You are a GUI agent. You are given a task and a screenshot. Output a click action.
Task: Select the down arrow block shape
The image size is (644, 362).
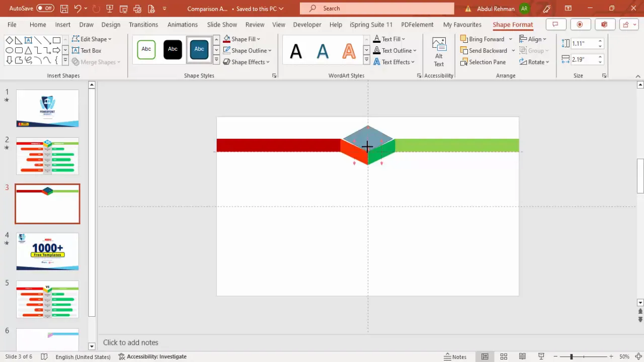9,60
